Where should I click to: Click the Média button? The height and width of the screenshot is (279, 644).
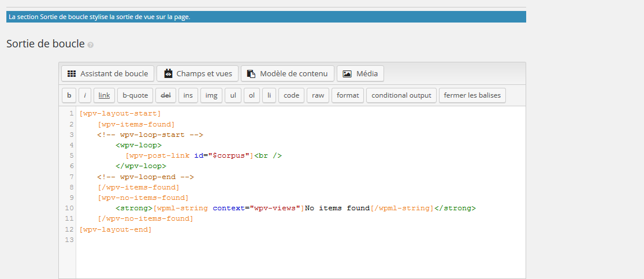click(x=360, y=73)
